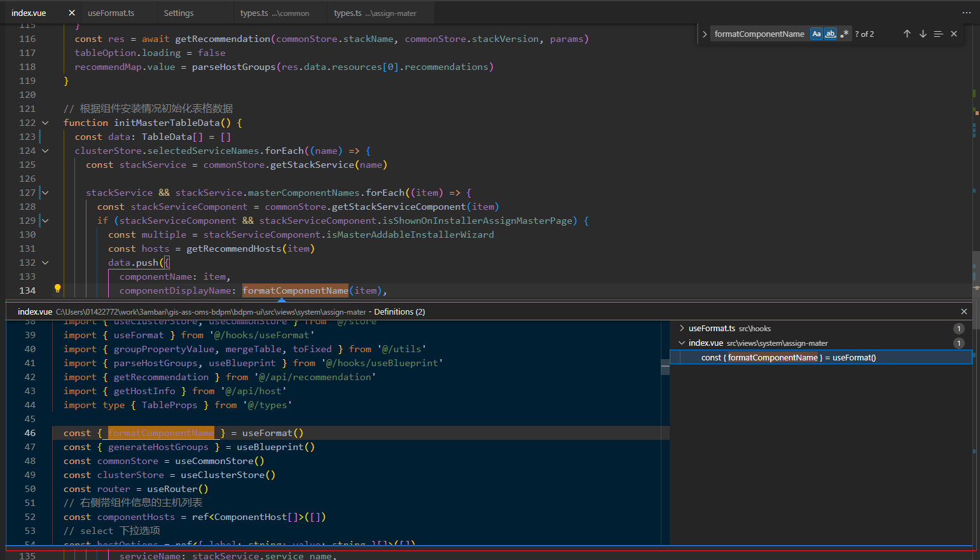Click parseHostGroups call on line 118
The height and width of the screenshot is (560, 980).
pos(233,67)
